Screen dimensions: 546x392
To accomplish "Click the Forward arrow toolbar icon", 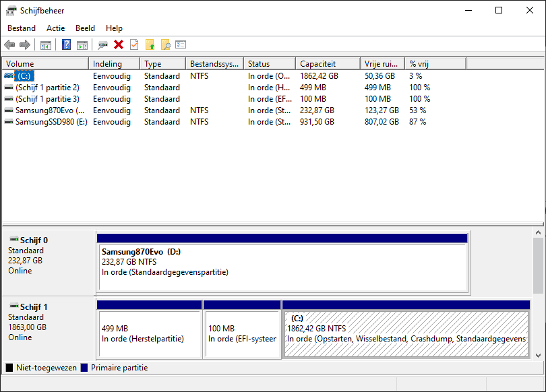I will pyautogui.click(x=25, y=45).
